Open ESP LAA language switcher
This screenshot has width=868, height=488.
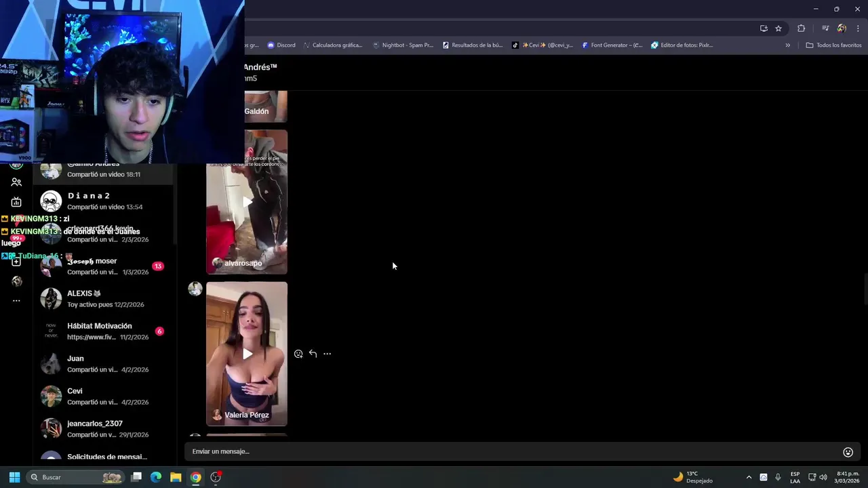pyautogui.click(x=795, y=477)
